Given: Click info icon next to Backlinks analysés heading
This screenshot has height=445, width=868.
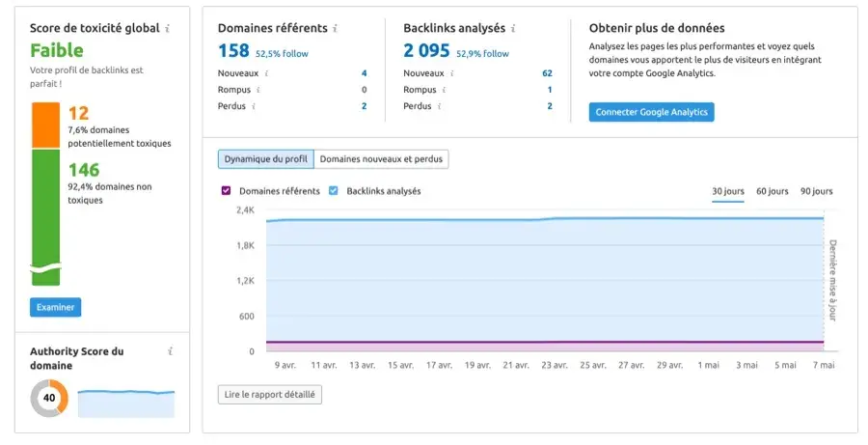Looking at the screenshot, I should pos(513,28).
